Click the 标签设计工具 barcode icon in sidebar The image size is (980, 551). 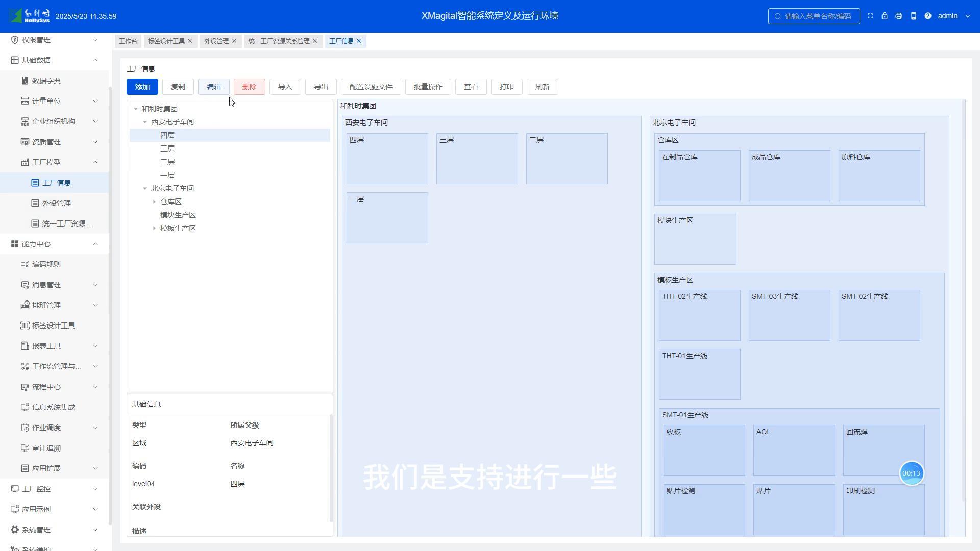pyautogui.click(x=25, y=325)
